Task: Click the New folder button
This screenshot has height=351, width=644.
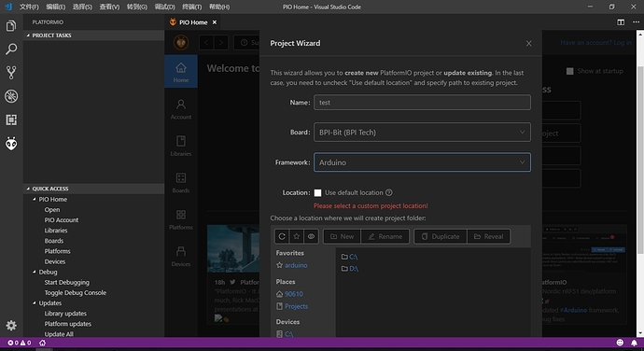Action: click(342, 236)
